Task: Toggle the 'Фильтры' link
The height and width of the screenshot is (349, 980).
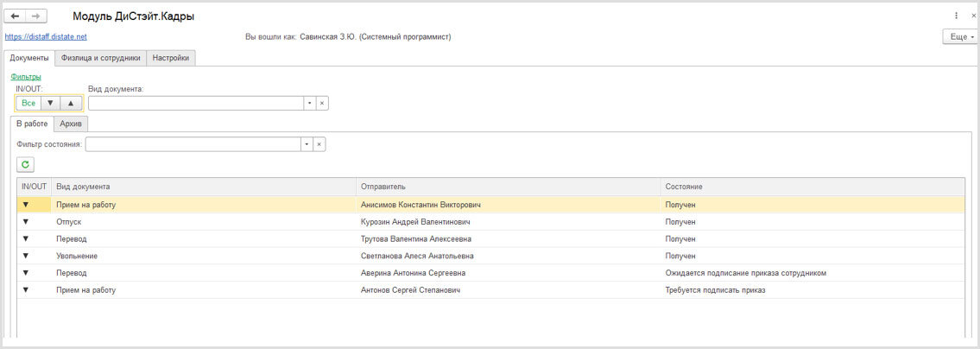Action: tap(26, 77)
